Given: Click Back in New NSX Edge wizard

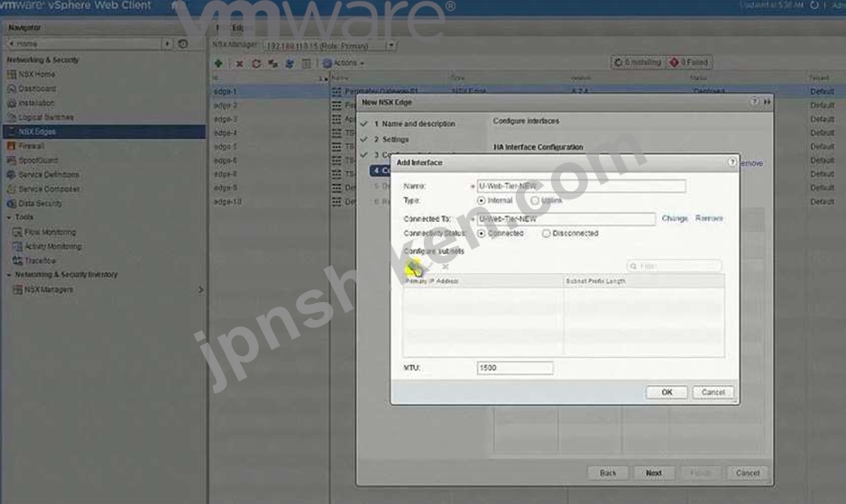Looking at the screenshot, I should click(x=608, y=472).
